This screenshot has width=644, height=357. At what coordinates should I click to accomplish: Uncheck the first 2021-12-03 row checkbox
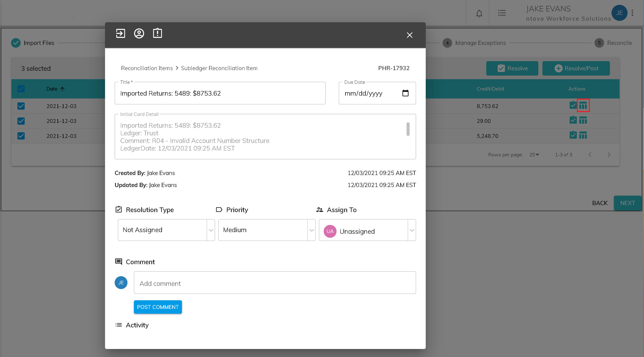(x=21, y=106)
